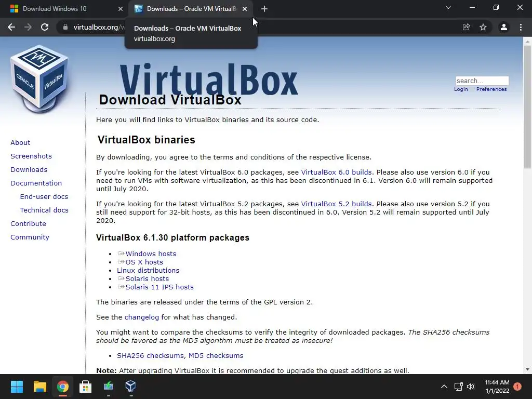Open Microsoft Store from the taskbar
This screenshot has width=532, height=399.
coord(85,387)
